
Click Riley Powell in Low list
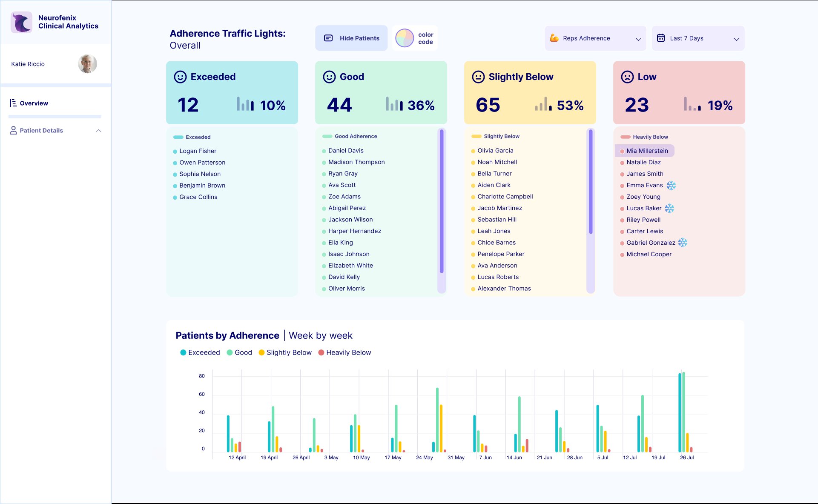pos(643,220)
